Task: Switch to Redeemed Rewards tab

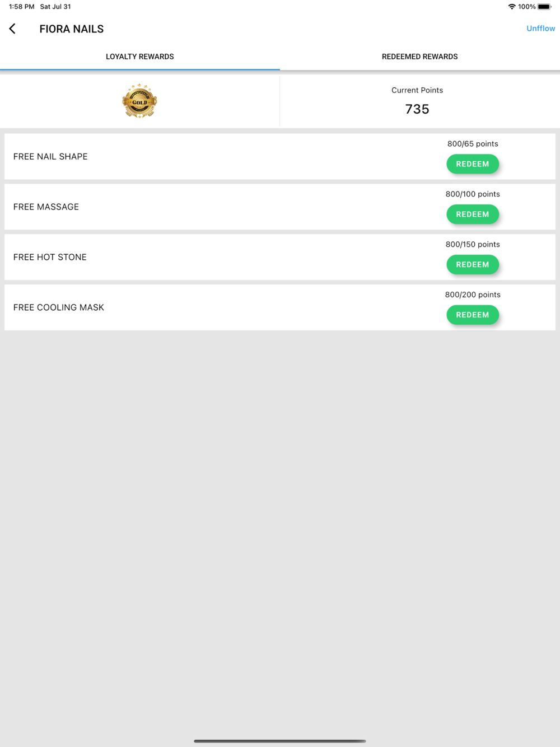Action: (420, 57)
